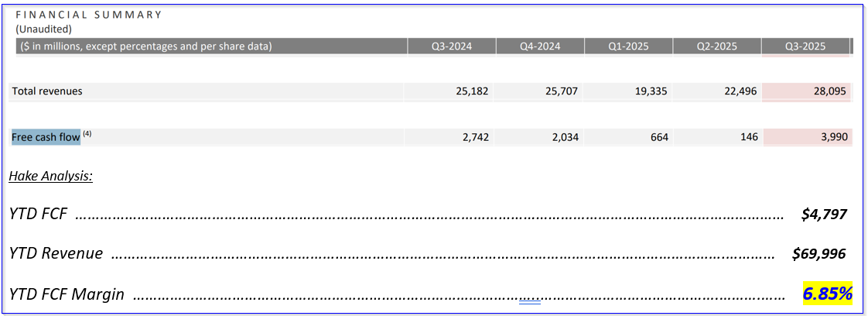Click the YTD FCF Margin label
The image size is (868, 316).
[x=67, y=294]
